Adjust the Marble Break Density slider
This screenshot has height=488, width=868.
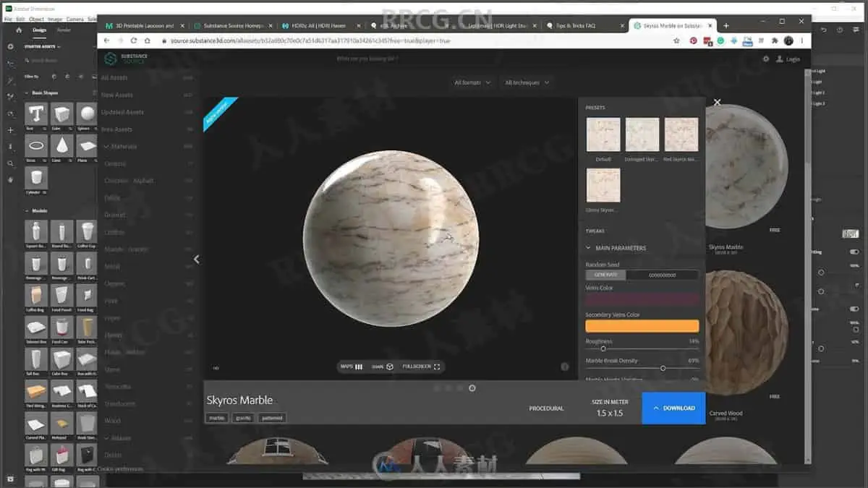click(x=663, y=368)
